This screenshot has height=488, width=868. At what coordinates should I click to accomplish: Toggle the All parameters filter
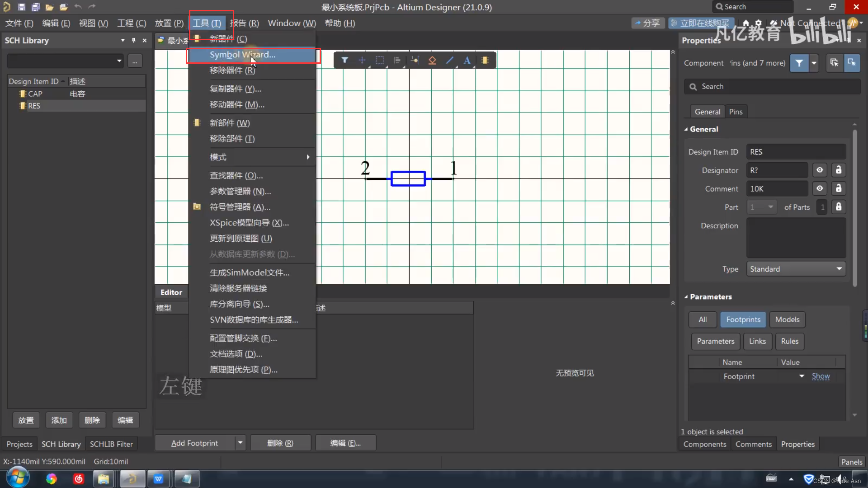[703, 319]
